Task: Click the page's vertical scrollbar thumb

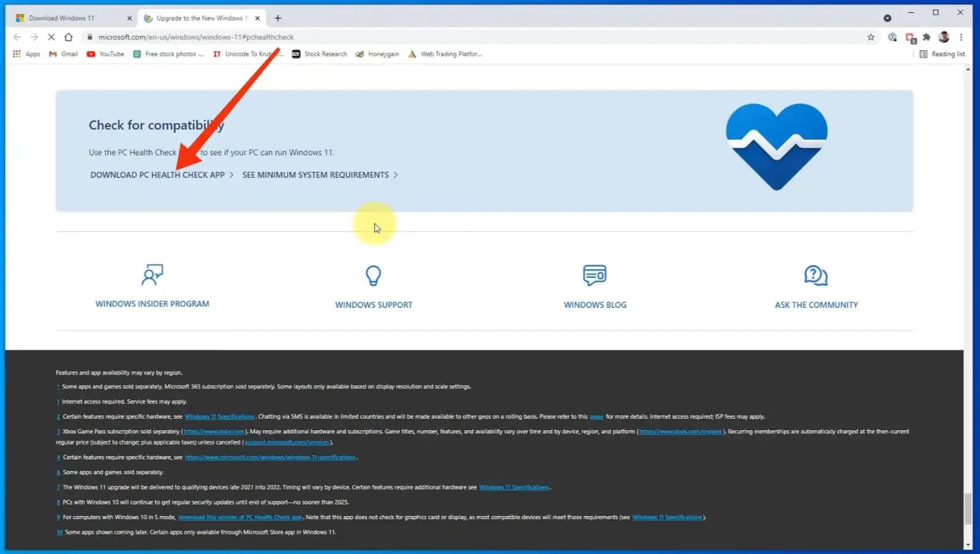Action: tap(968, 509)
